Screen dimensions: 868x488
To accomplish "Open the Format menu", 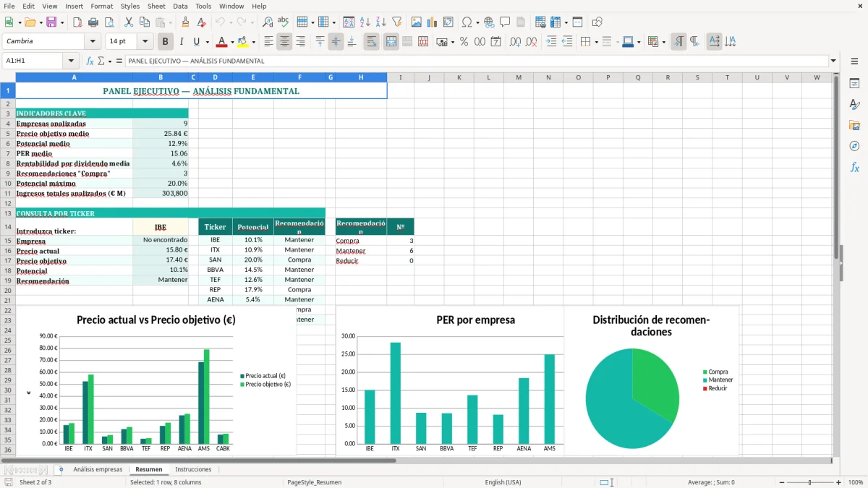I will pos(101,6).
